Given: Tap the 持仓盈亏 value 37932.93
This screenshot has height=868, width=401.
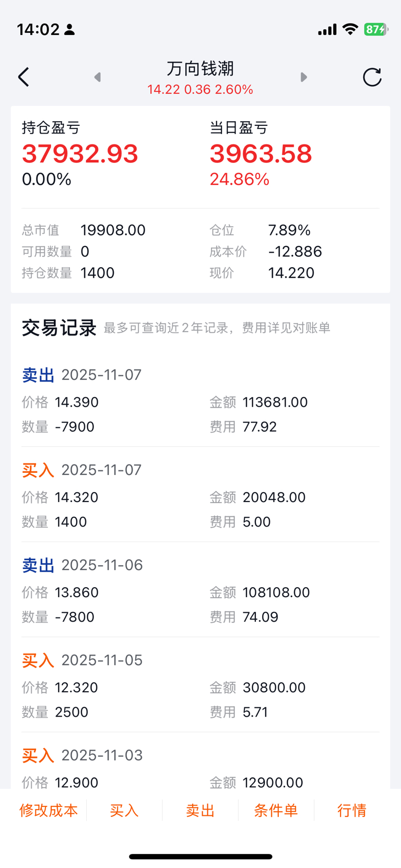Looking at the screenshot, I should pos(80,154).
